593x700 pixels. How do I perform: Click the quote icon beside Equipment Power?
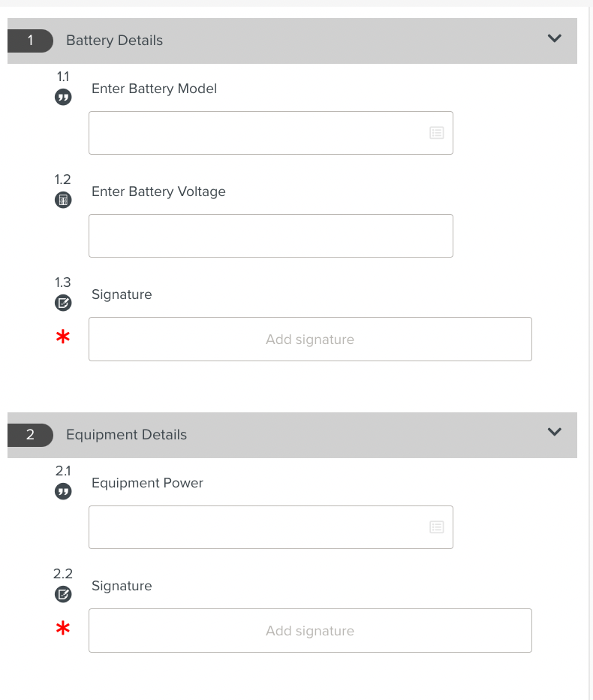(x=63, y=490)
